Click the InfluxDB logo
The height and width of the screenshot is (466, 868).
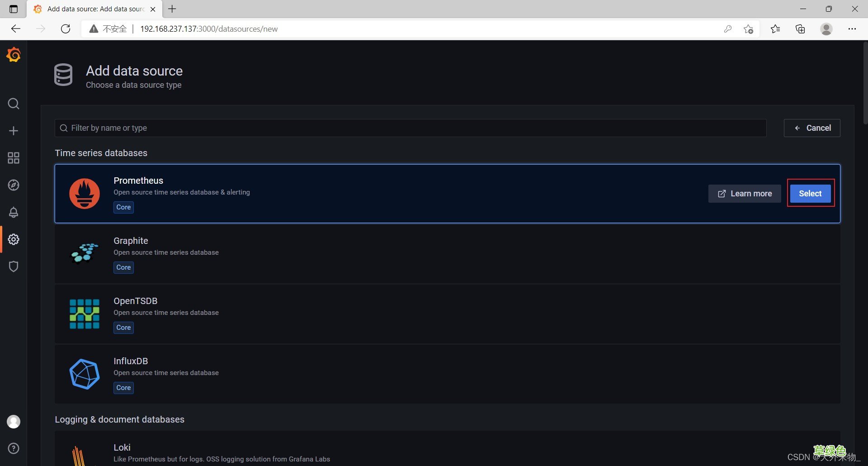pos(85,374)
